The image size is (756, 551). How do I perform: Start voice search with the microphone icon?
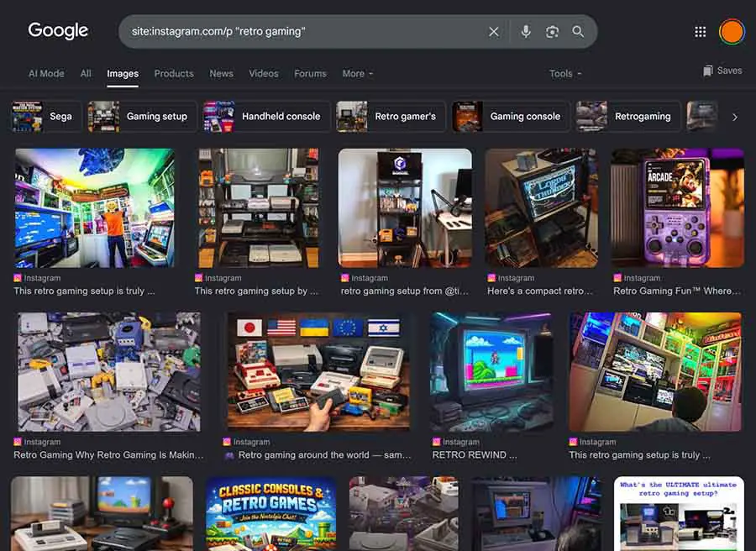pos(526,32)
